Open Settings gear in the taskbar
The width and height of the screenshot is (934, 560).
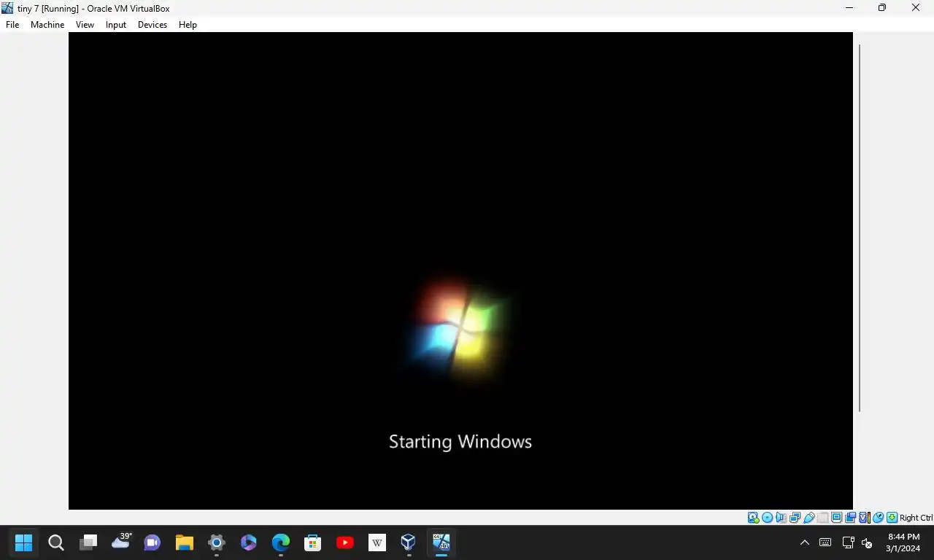coord(217,542)
